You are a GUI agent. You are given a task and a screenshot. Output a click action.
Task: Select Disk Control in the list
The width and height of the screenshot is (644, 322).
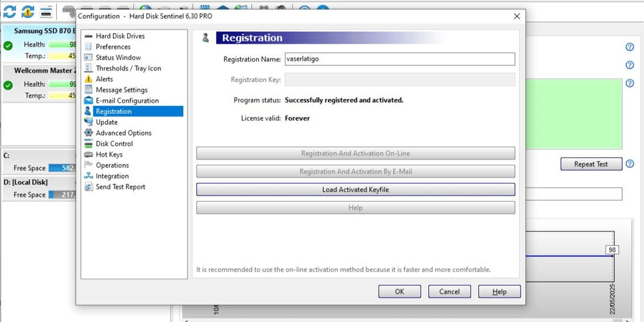pyautogui.click(x=114, y=144)
